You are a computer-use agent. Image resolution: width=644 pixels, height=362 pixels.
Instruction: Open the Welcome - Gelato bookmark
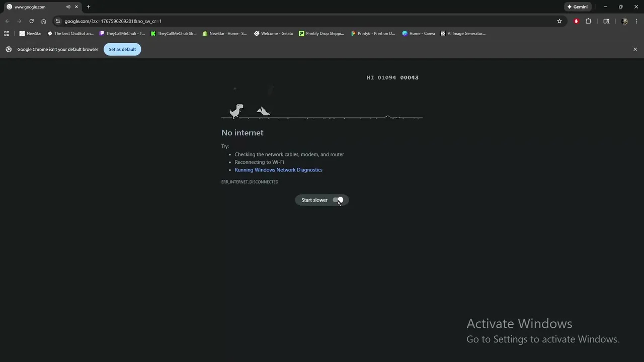pyautogui.click(x=274, y=34)
